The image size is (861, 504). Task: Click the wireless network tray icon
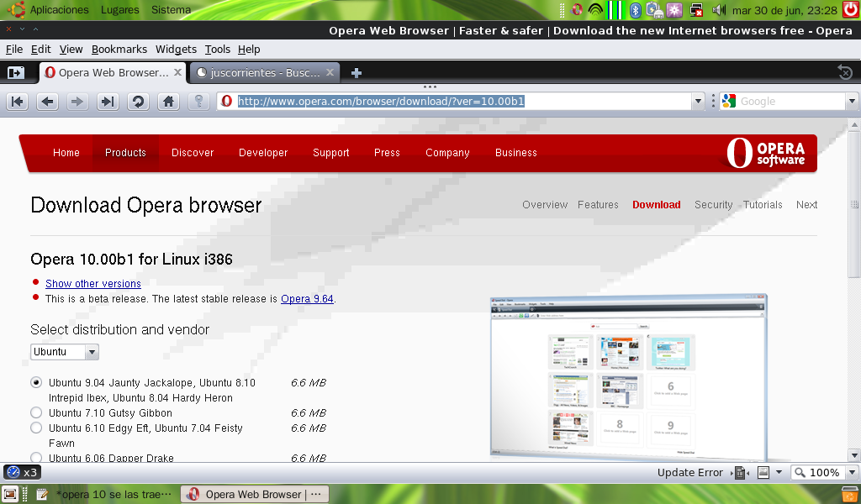point(595,10)
